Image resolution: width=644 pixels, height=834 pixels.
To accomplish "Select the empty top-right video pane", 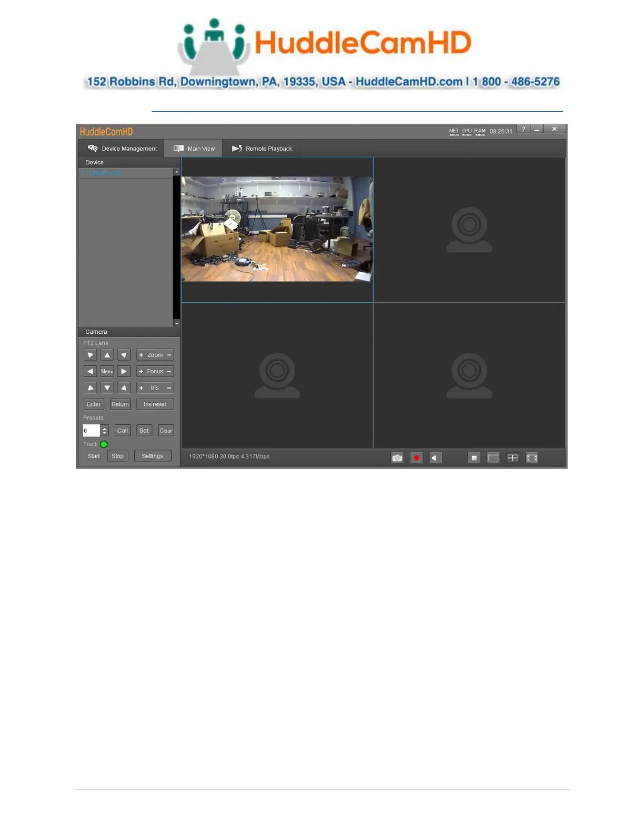I will point(469,230).
